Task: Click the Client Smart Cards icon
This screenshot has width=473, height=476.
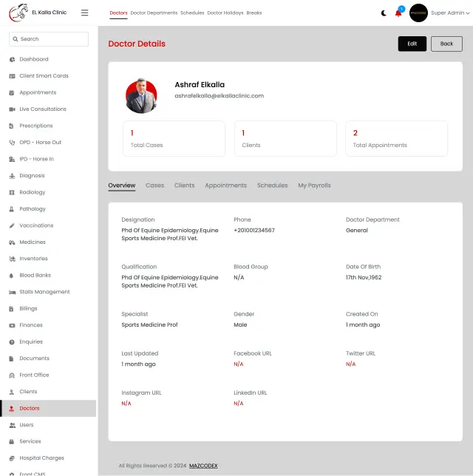Action: tap(12, 76)
